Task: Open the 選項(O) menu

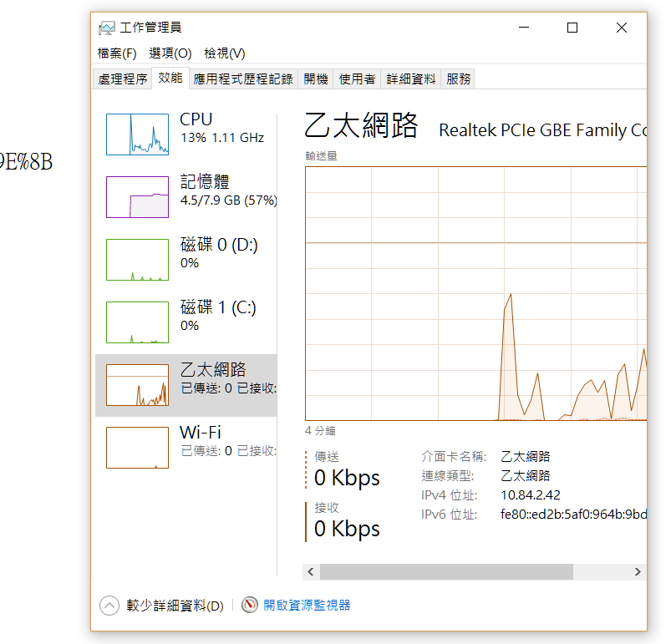Action: point(170,53)
